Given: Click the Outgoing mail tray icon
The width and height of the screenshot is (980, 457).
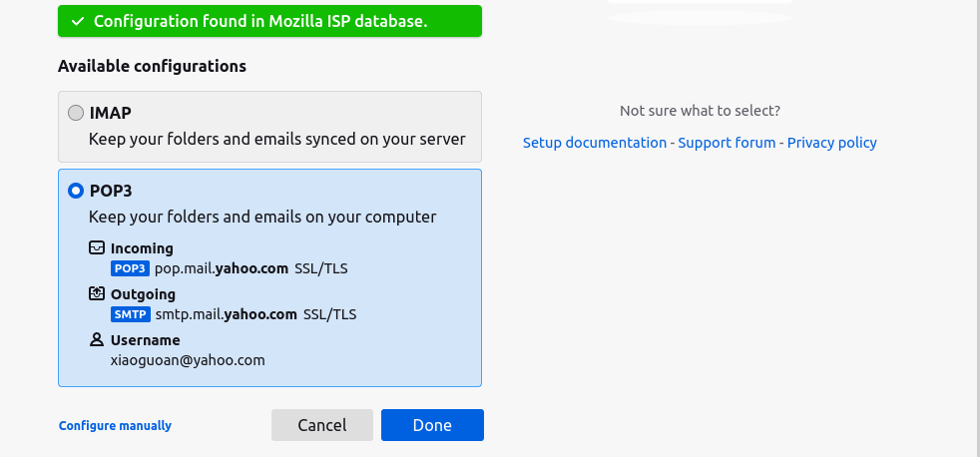Looking at the screenshot, I should tap(97, 294).
